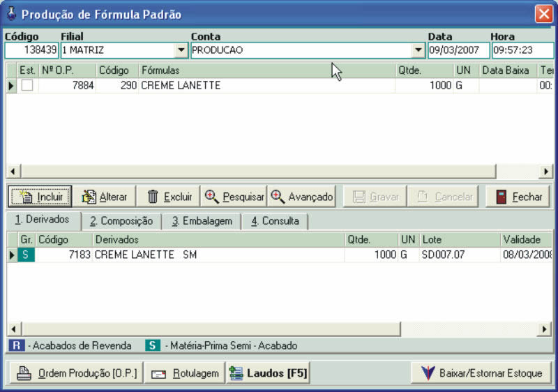This screenshot has width=558, height=392.
Task: Close the Produção de Fórmula Padrão window
Action: (x=544, y=14)
